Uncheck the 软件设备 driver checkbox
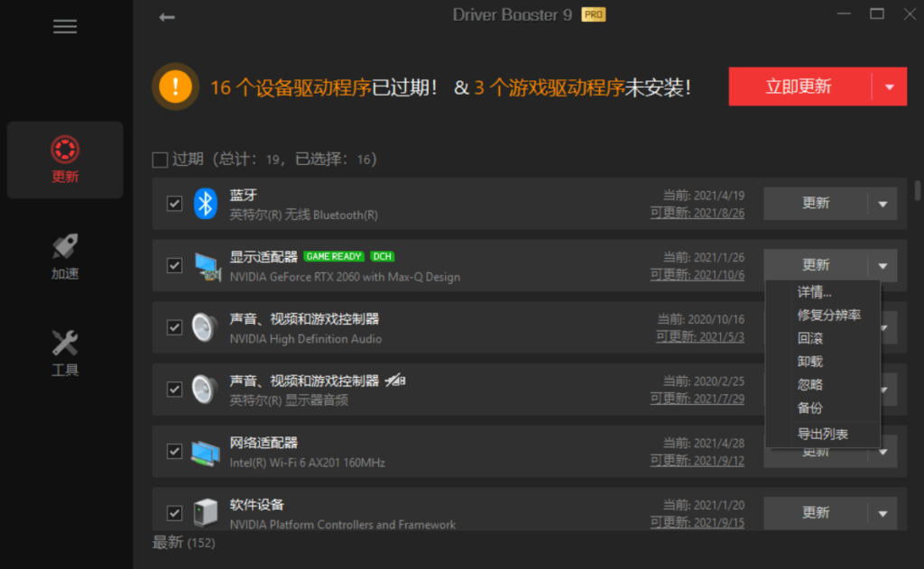The width and height of the screenshot is (924, 569). coord(174,513)
